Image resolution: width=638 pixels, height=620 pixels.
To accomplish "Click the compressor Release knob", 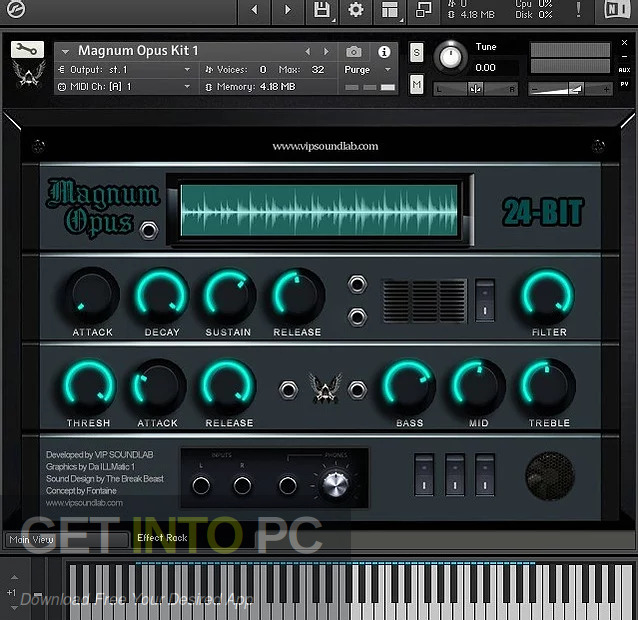I will pos(228,385).
